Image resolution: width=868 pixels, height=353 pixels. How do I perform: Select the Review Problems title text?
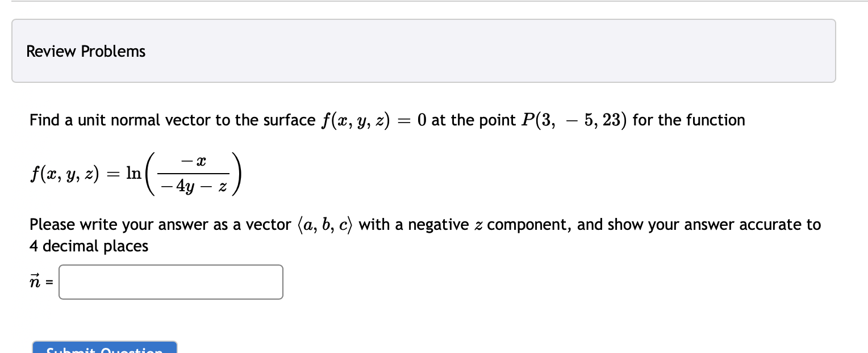[x=86, y=51]
